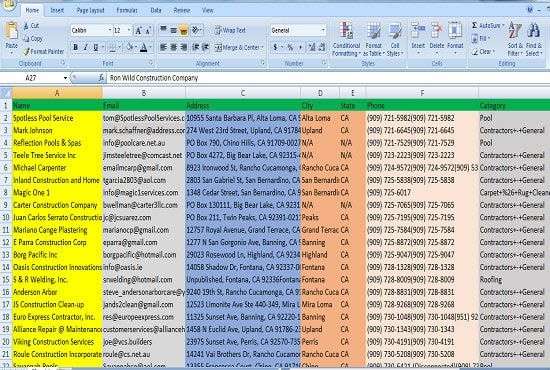The height and width of the screenshot is (370, 550).
Task: Click the Sort & Filter icon
Action: click(515, 31)
